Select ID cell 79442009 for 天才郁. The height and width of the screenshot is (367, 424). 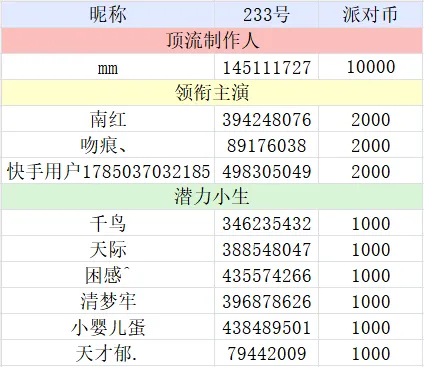(266, 353)
